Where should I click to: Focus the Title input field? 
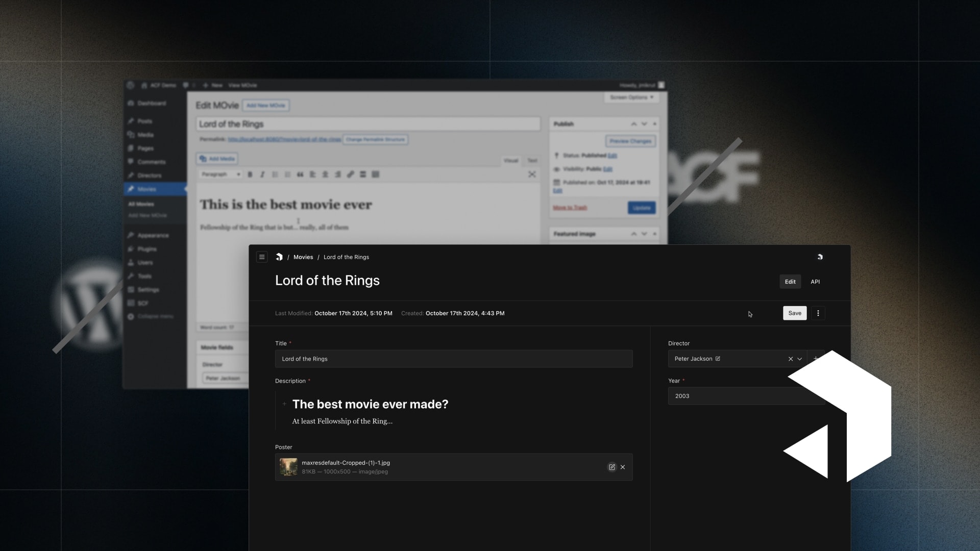tap(454, 359)
